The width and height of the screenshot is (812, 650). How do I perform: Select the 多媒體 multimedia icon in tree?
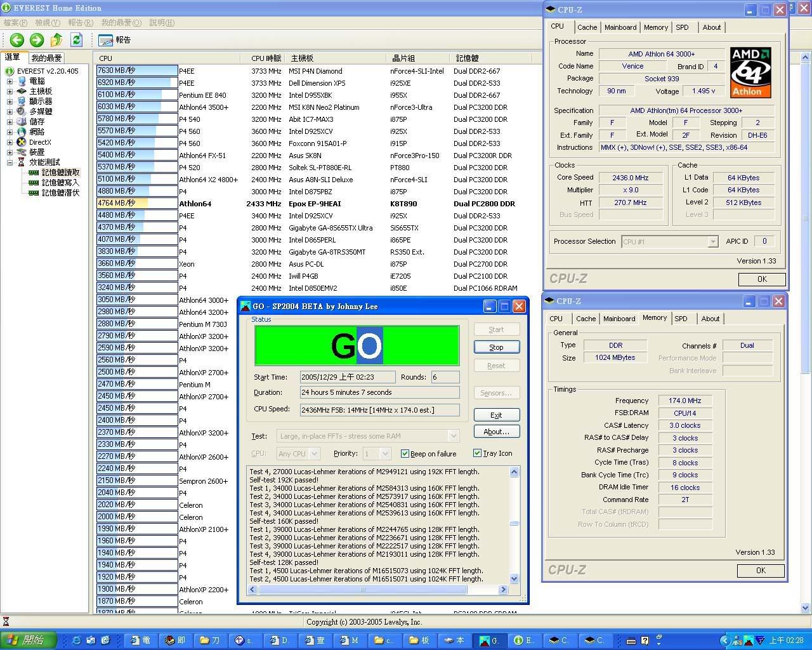coord(22,112)
